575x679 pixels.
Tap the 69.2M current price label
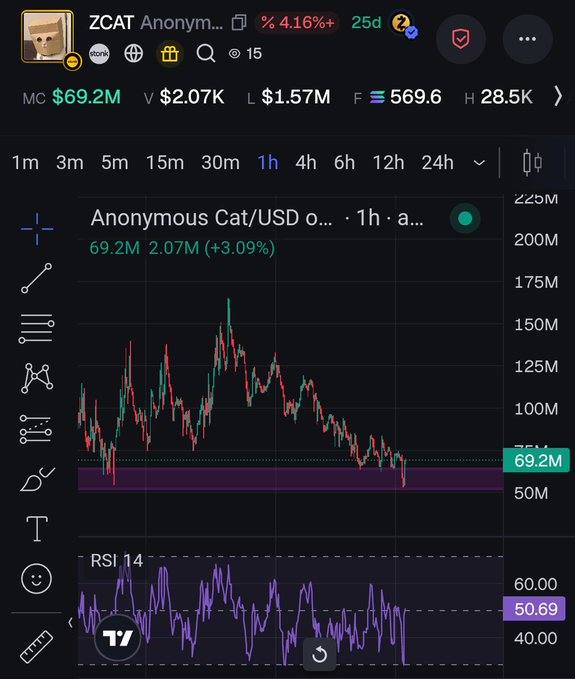(x=536, y=460)
